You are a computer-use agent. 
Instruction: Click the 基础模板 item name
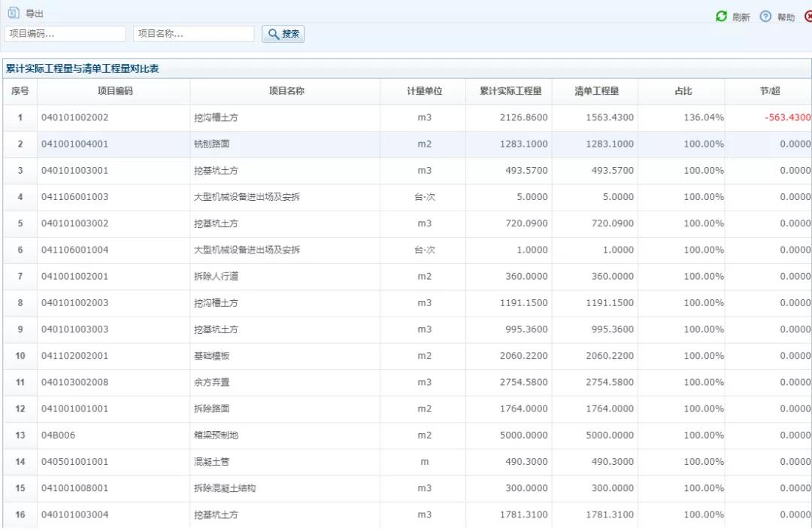point(212,356)
